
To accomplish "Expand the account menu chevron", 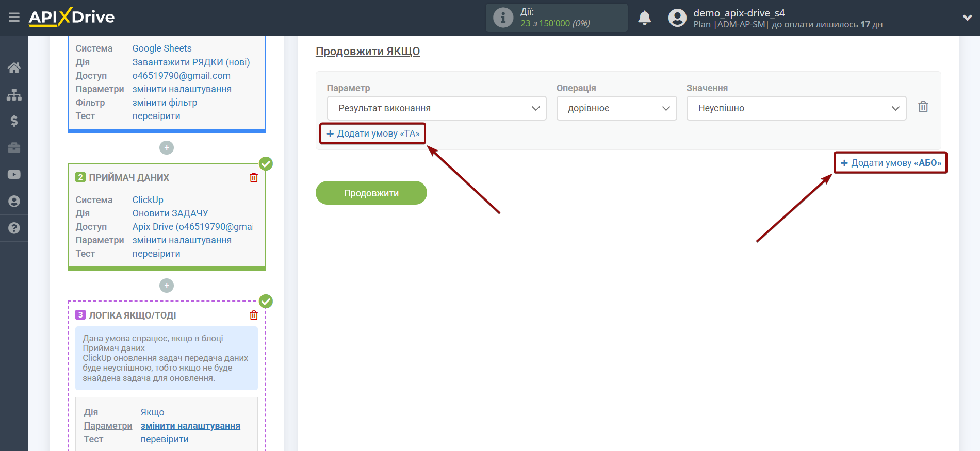I will coord(967,18).
